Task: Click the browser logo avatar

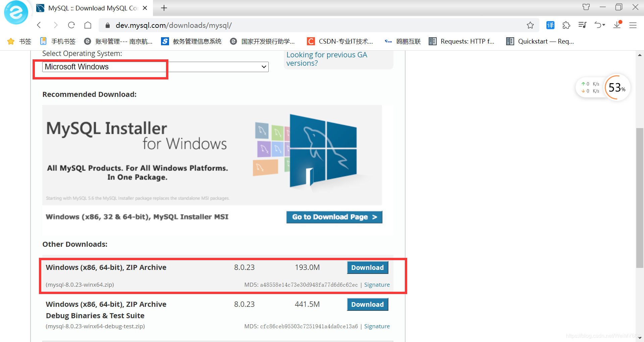Action: point(16,13)
